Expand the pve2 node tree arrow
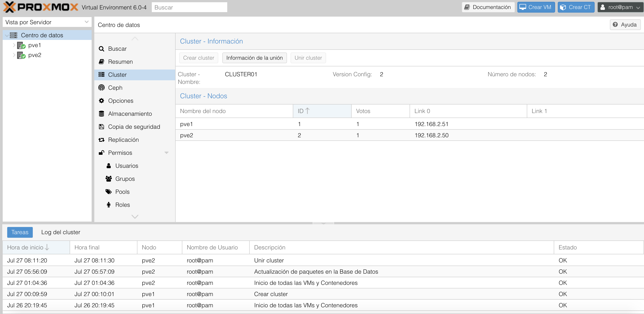Viewport: 644px width, 314px height. click(14, 55)
